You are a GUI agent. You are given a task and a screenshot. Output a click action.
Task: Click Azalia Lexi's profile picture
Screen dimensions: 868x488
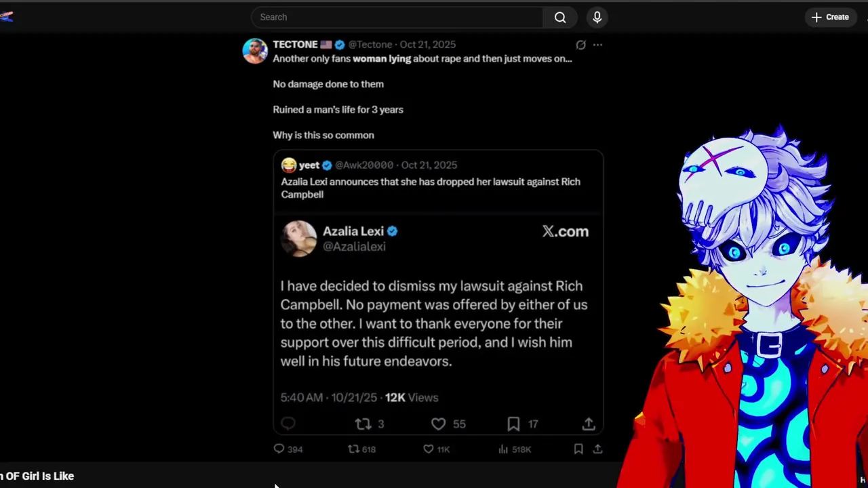click(x=298, y=239)
